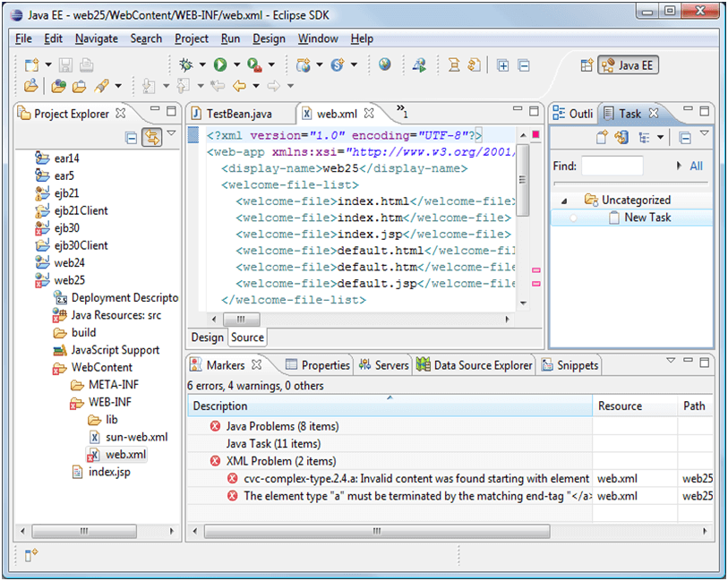Open the Web Browser globe icon
Screen dimensions: 728x581
[x=384, y=64]
